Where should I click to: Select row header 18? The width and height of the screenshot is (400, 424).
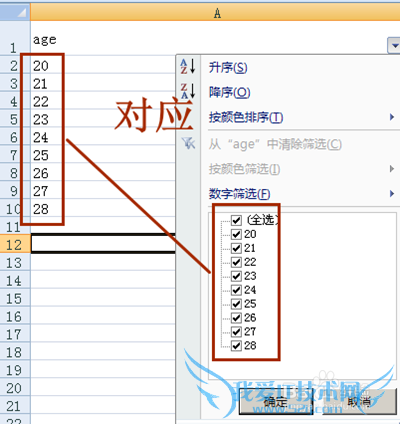15,352
